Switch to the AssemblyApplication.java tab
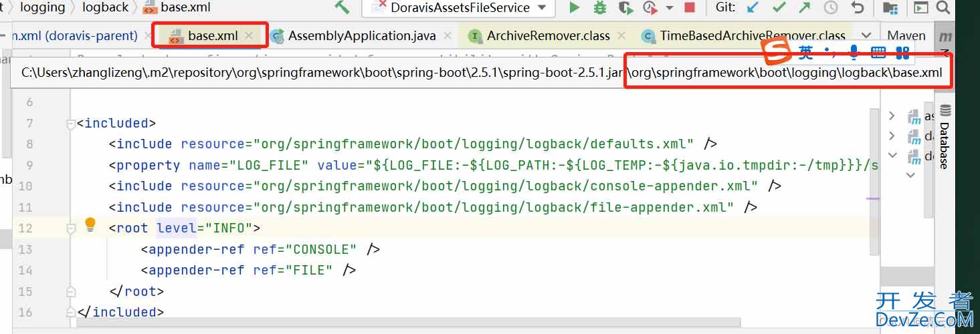Viewport: 980px width, 334px height. point(362,35)
